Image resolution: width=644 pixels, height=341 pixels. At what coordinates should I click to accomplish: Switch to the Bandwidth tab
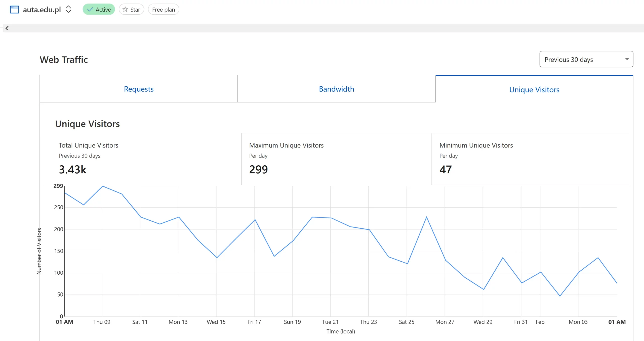tap(336, 89)
